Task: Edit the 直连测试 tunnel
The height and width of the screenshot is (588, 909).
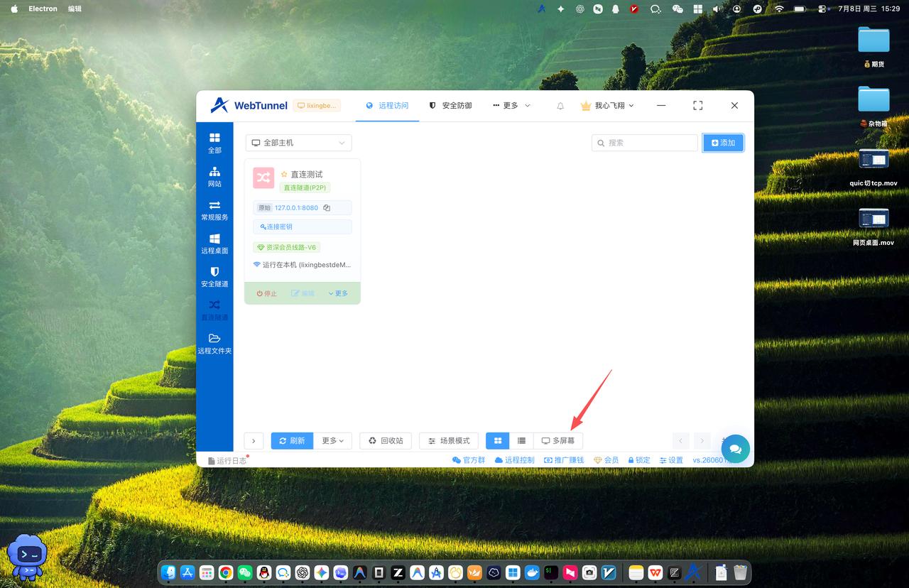Action: tap(303, 293)
